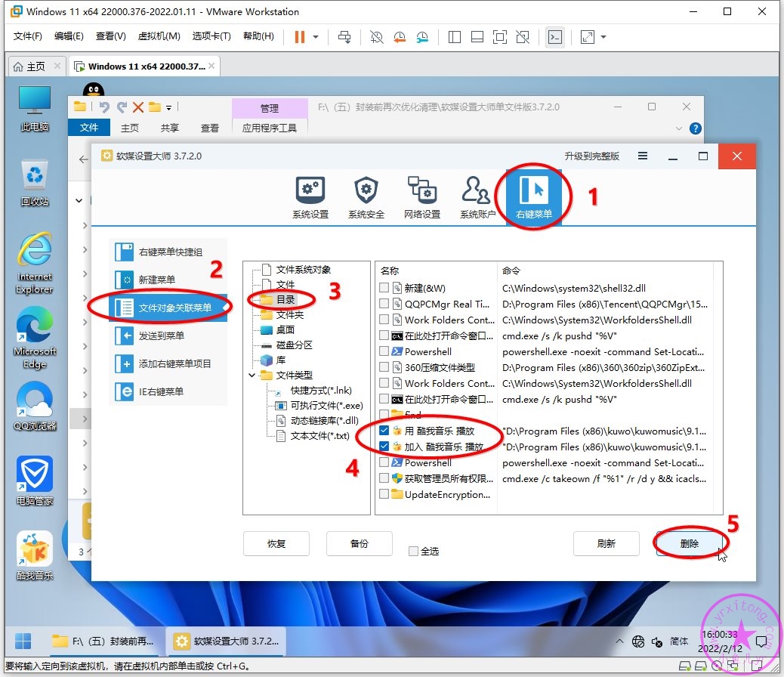Click the VMware send Ctrl+Alt+Del icon

click(x=344, y=36)
